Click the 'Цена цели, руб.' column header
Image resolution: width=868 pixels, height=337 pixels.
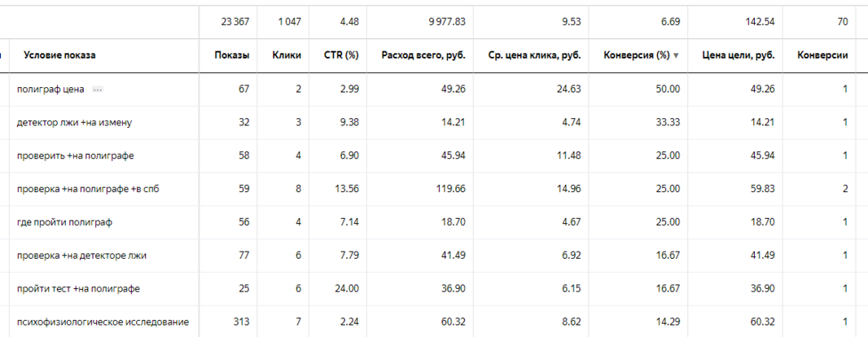pos(739,55)
